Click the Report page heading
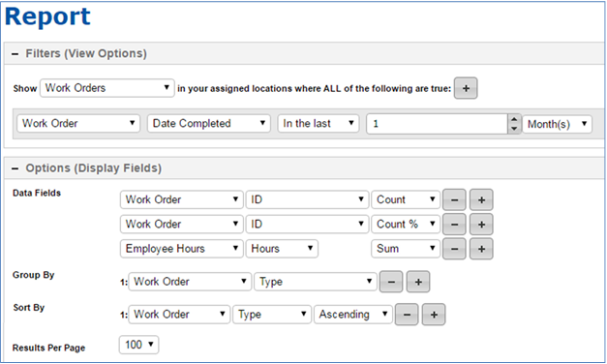The image size is (607, 364). pos(47,16)
